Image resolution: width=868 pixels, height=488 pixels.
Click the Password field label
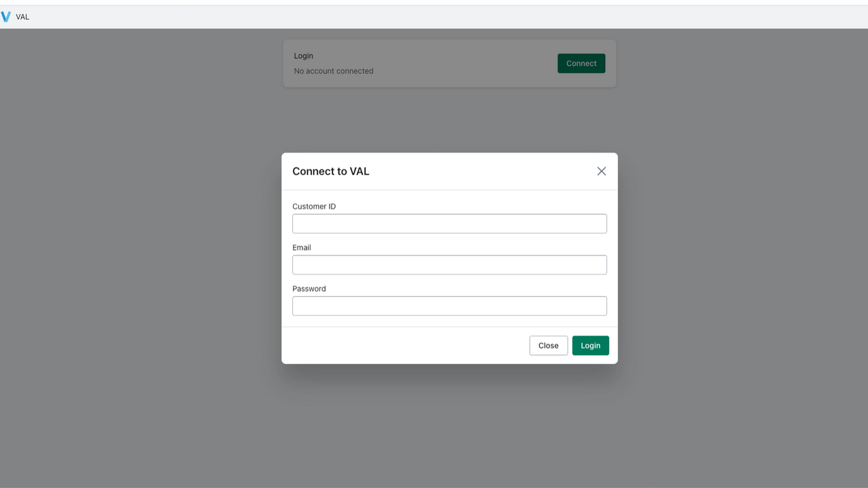(x=309, y=289)
